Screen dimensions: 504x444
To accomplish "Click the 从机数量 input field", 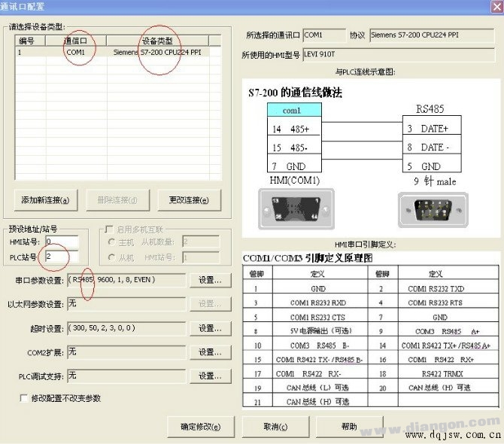I will [201, 242].
